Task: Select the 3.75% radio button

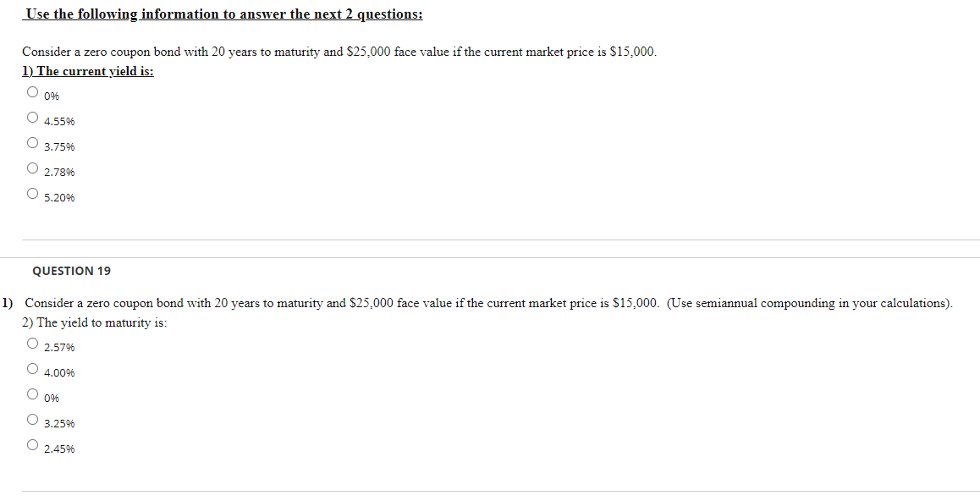Action: tap(32, 143)
